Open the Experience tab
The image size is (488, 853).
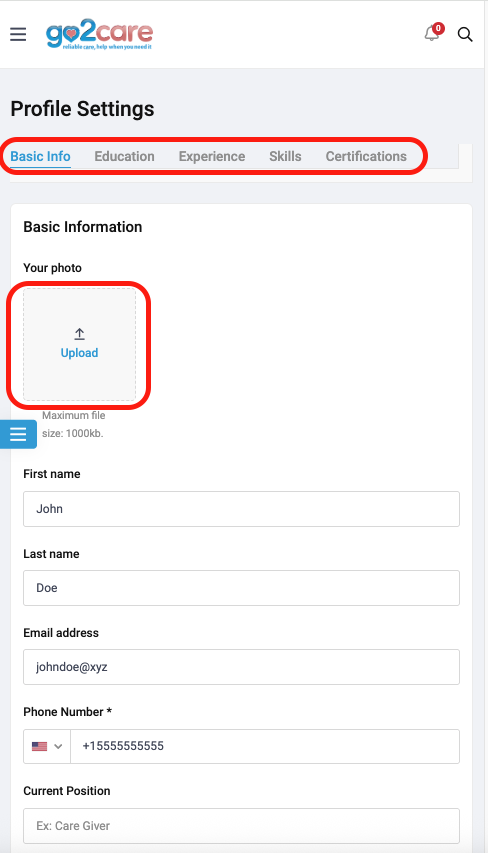[212, 157]
